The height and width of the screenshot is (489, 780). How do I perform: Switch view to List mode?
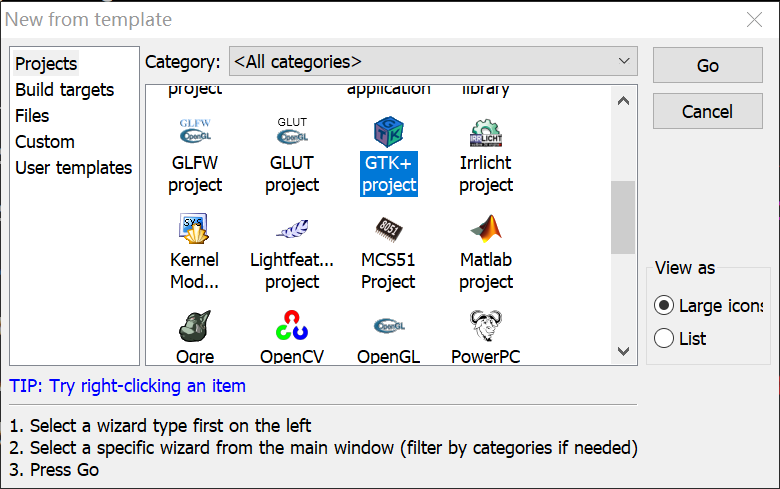point(664,339)
